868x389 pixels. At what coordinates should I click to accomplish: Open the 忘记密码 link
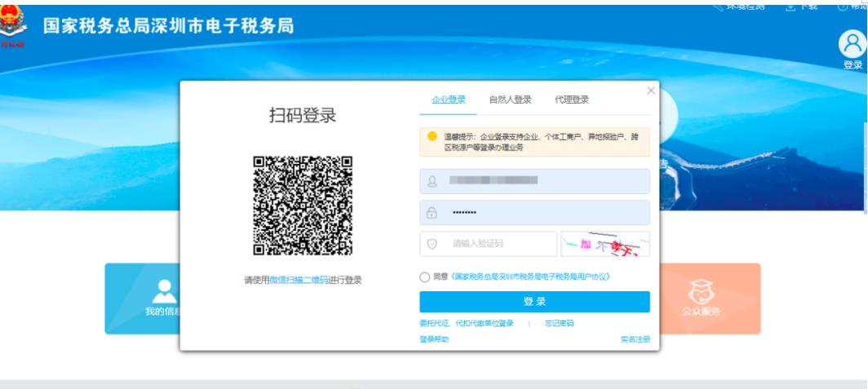559,324
